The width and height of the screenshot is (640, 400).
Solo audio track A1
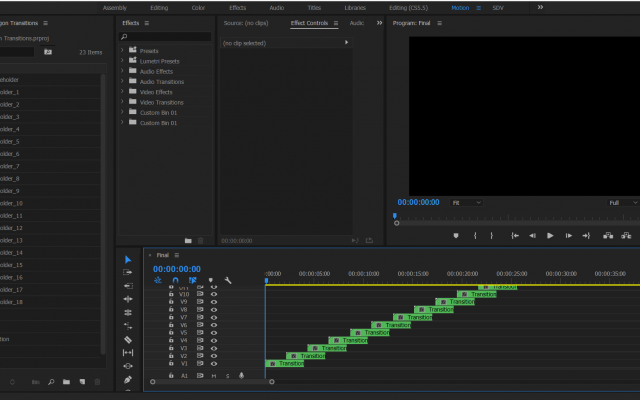[227, 376]
